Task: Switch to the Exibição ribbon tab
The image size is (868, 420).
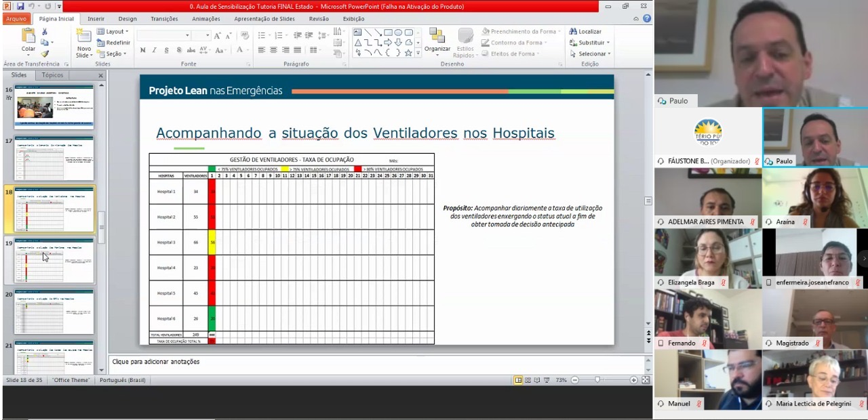Action: [353, 19]
